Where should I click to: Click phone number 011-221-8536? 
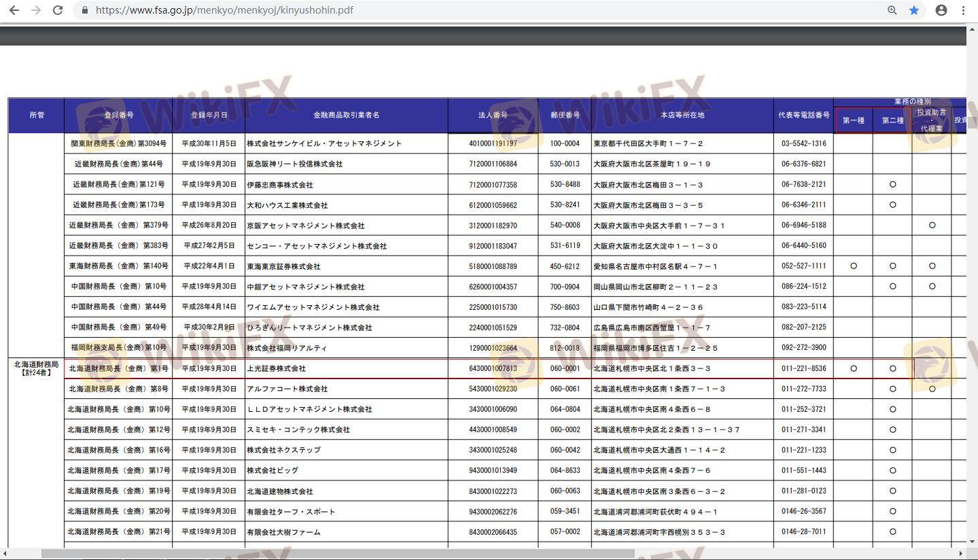[804, 368]
